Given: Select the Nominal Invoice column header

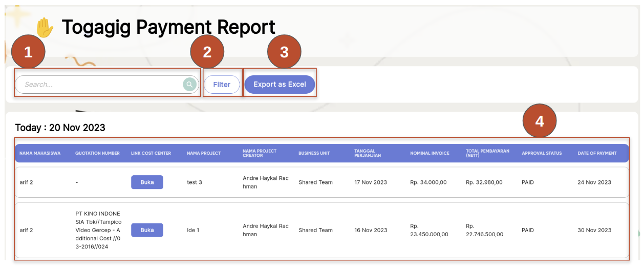Looking at the screenshot, I should tap(430, 153).
